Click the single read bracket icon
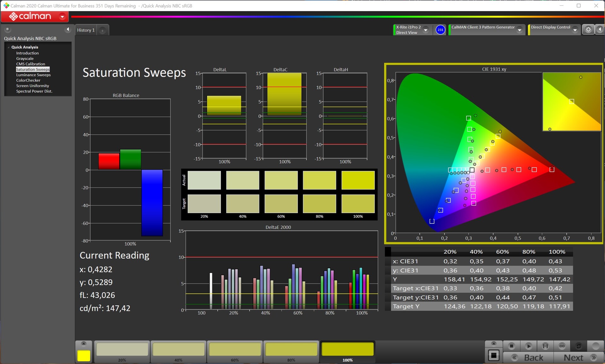The image size is (605, 364). pos(545,346)
